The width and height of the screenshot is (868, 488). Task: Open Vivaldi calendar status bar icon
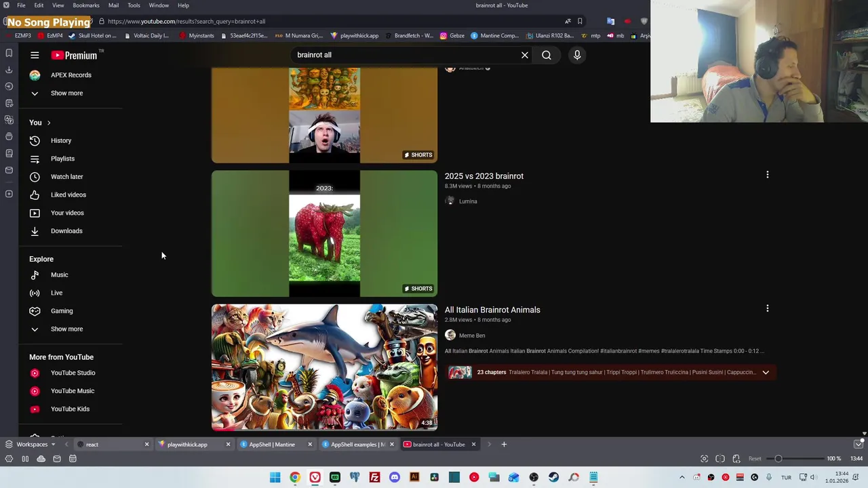click(73, 459)
